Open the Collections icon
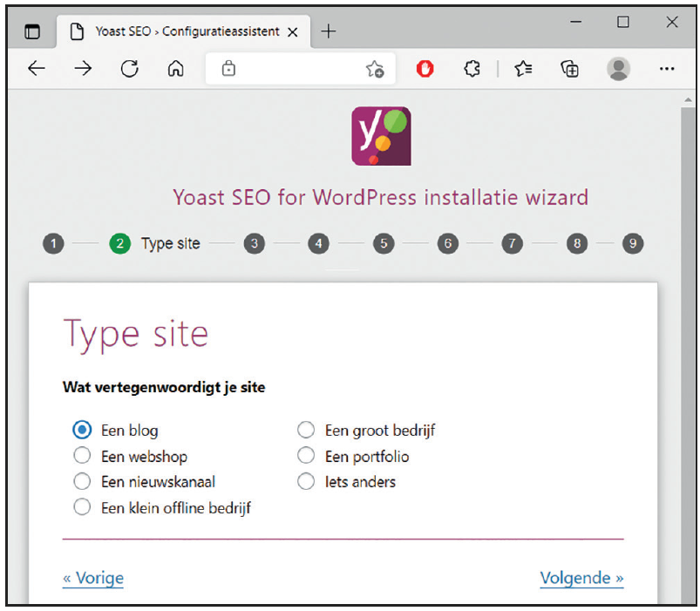The height and width of the screenshot is (611, 700). pos(569,69)
